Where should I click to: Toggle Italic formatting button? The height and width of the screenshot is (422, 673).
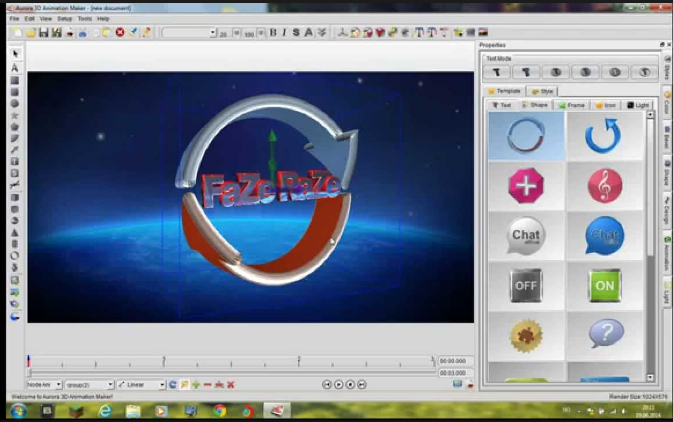pyautogui.click(x=284, y=33)
